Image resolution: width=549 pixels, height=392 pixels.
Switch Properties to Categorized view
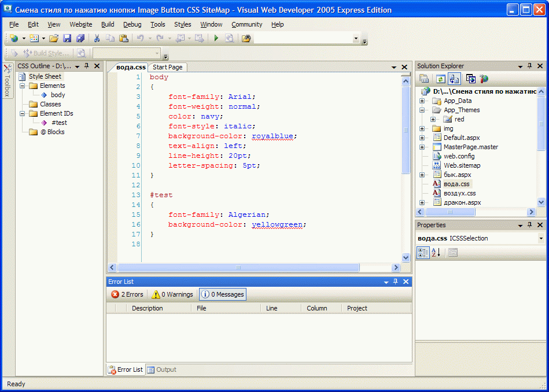click(x=423, y=252)
